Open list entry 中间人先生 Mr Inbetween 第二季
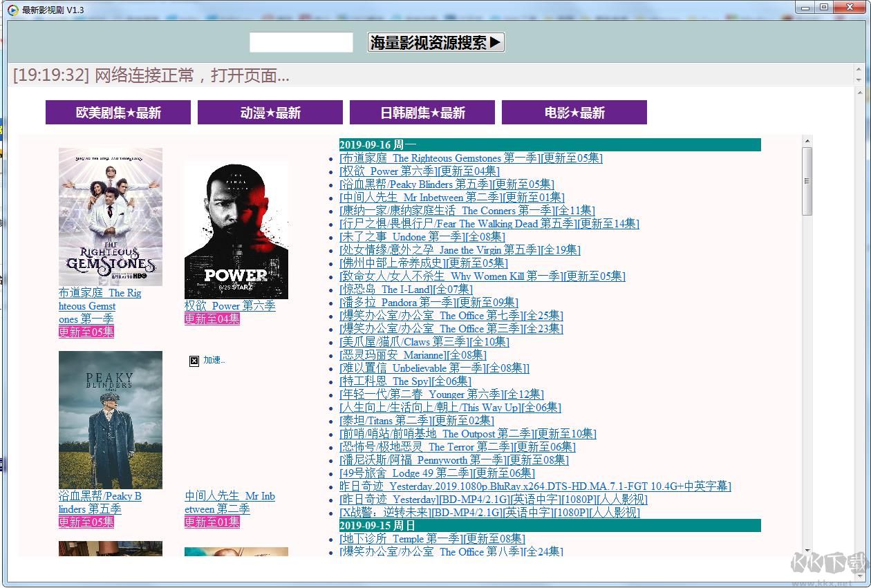The height and width of the screenshot is (588, 871). (x=451, y=198)
